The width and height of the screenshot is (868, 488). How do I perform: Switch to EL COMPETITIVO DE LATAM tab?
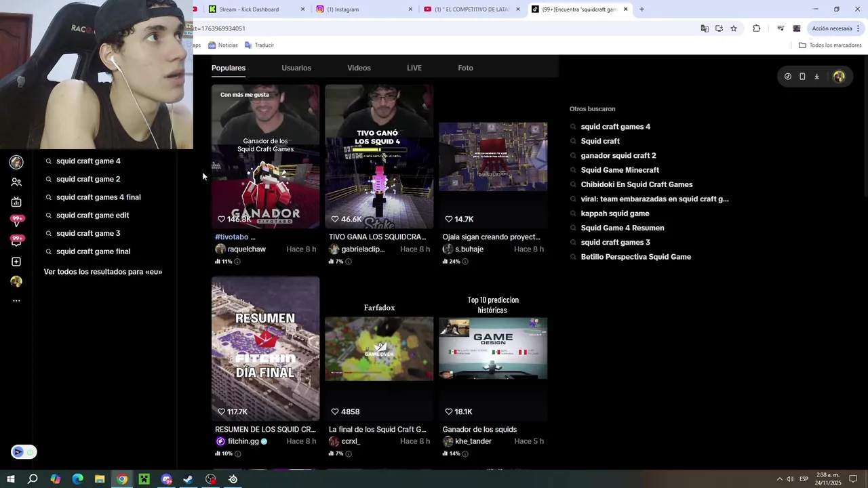pos(471,9)
